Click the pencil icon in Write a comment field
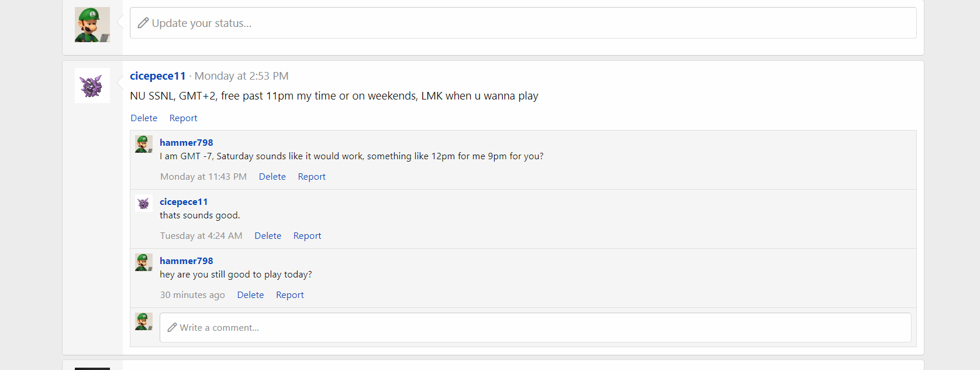Viewport: 980px width, 370px height. [172, 327]
